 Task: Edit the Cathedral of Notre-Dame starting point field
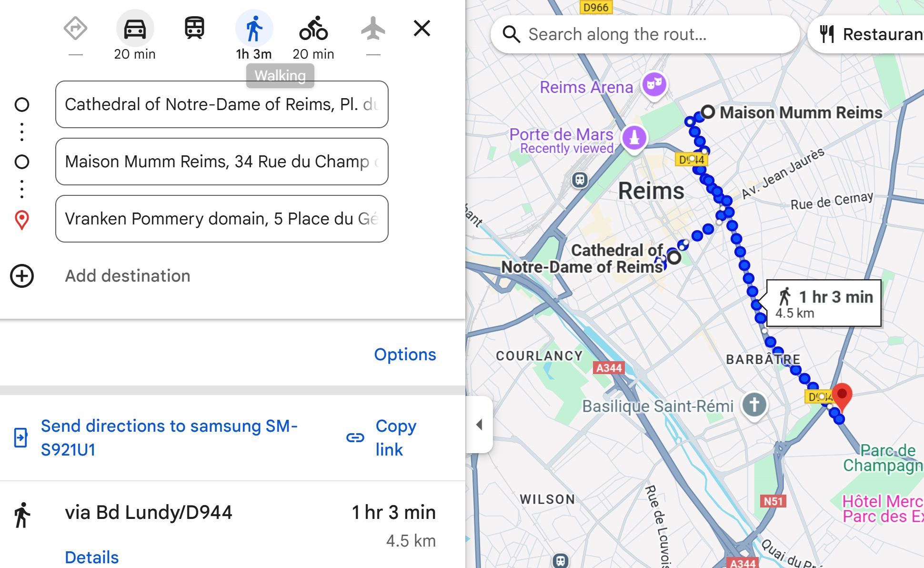[222, 104]
